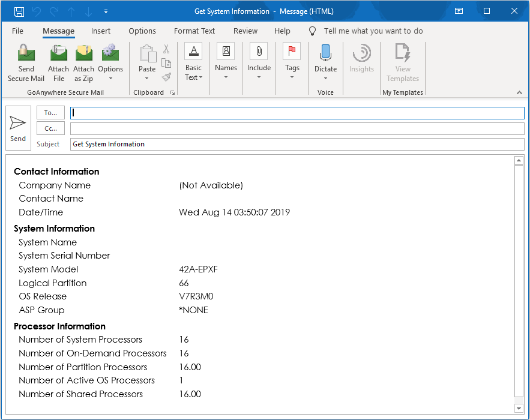The height and width of the screenshot is (420, 530).
Task: Click the Format Painter brush icon
Action: (166, 77)
